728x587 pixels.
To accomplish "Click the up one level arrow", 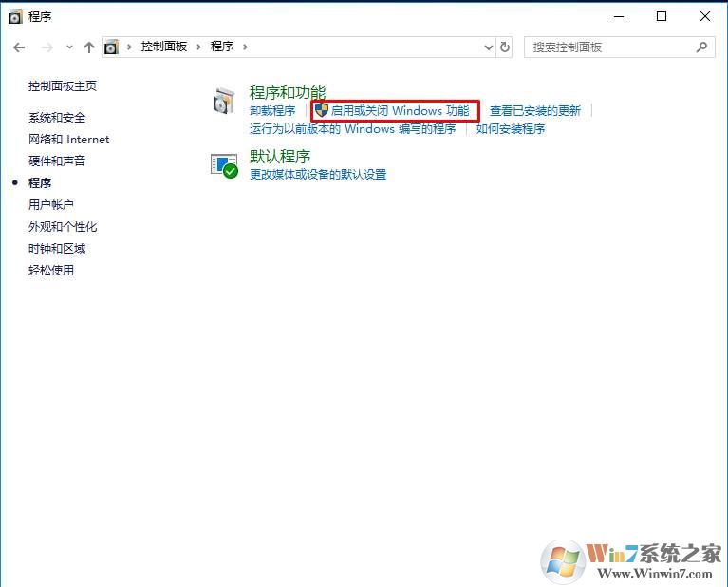I will pyautogui.click(x=89, y=47).
